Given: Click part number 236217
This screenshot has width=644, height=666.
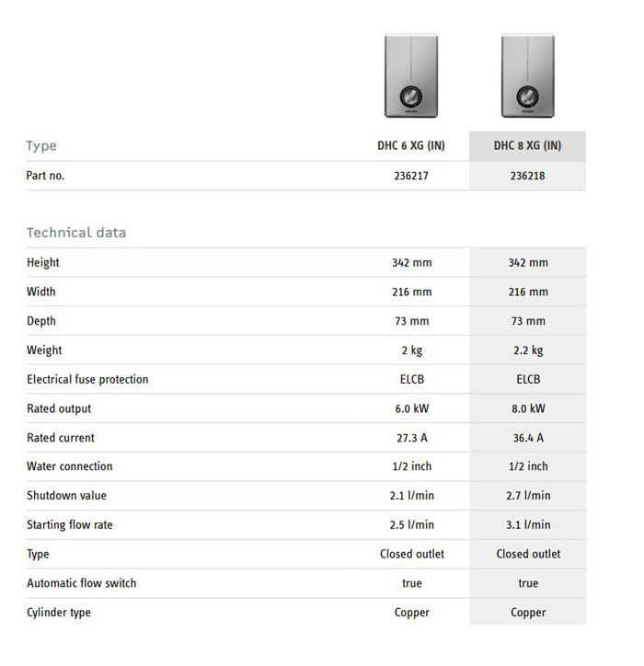Looking at the screenshot, I should tap(411, 176).
